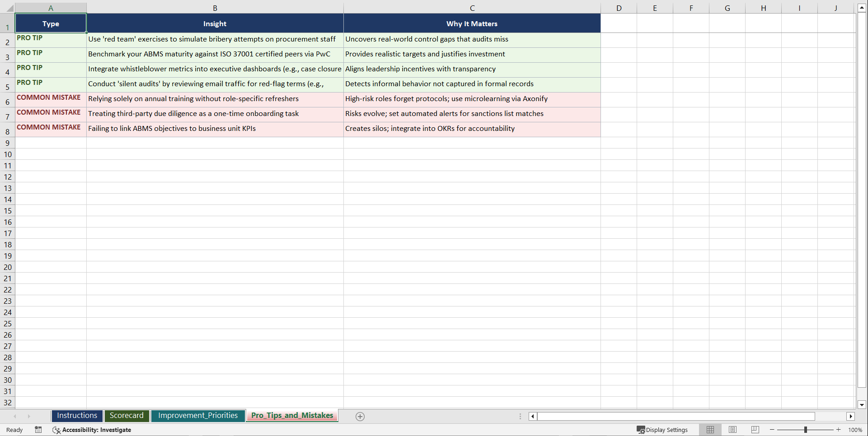This screenshot has width=868, height=436.
Task: Select the Page Layout view icon
Action: [732, 430]
